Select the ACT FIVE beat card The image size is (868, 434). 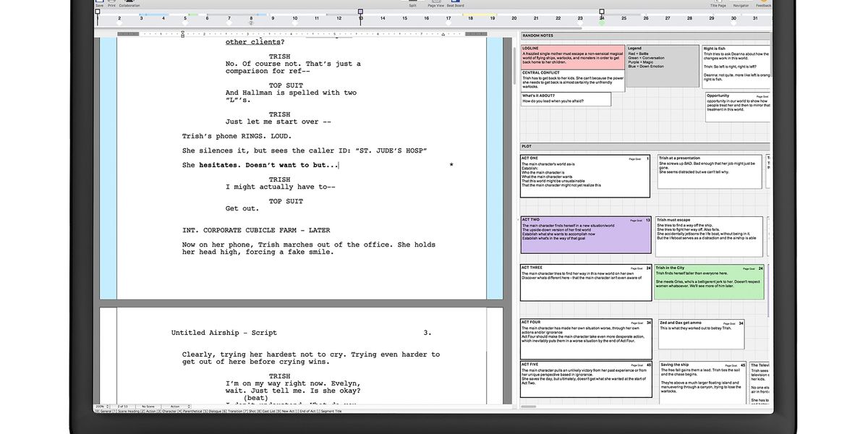pyautogui.click(x=587, y=380)
